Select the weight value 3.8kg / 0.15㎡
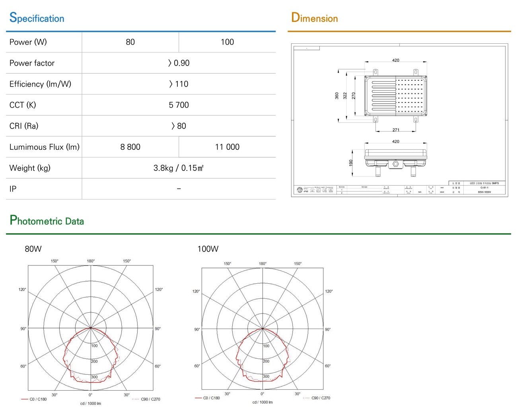Screen dimensions: 525x420 coord(179,168)
